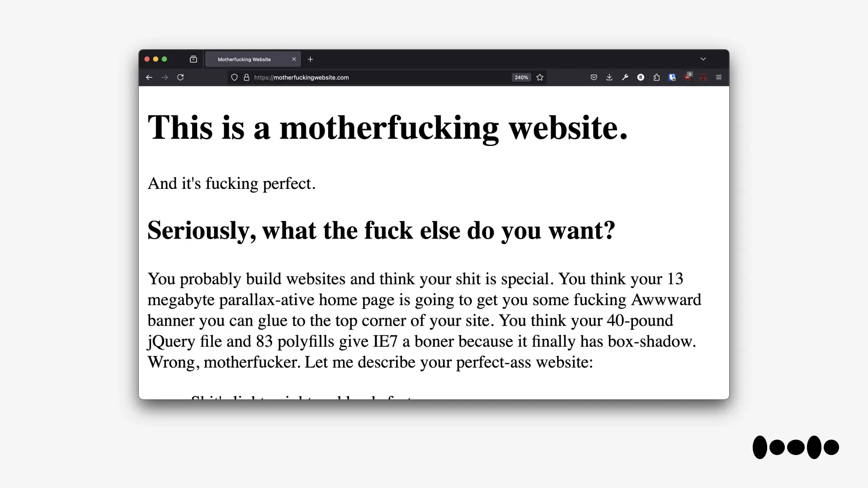Click the extensions icon in toolbar
The image size is (868, 488).
[x=656, y=77]
